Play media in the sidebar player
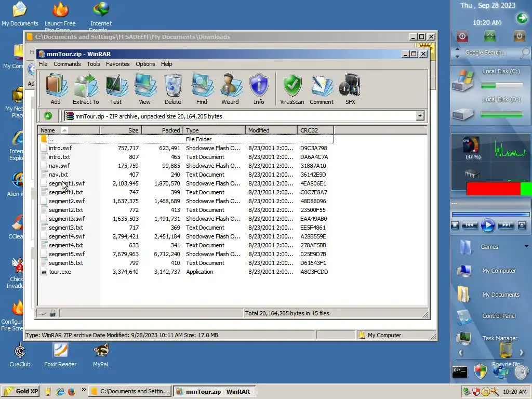 [488, 225]
